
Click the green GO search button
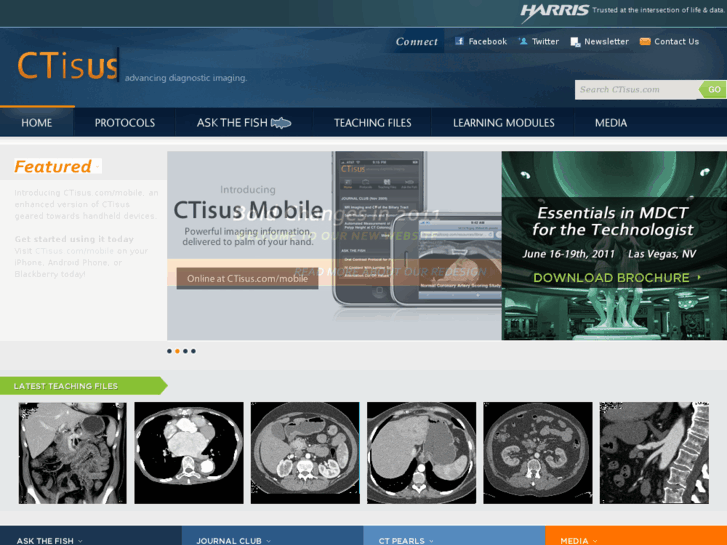point(713,90)
